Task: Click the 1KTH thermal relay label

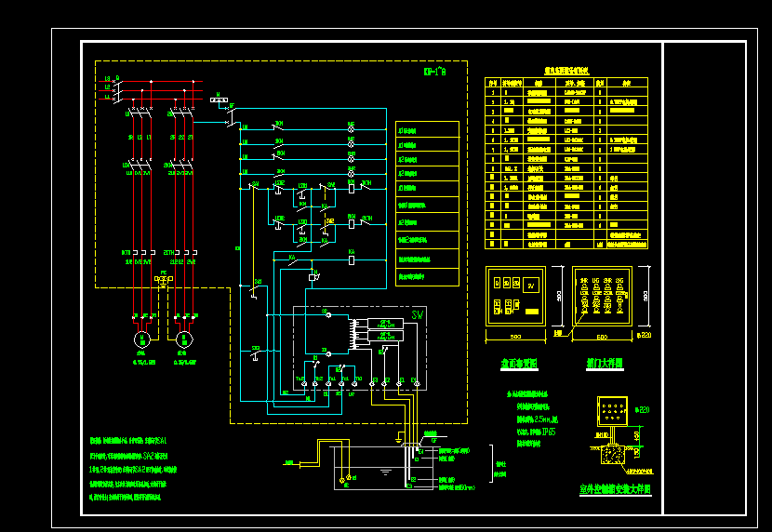Action: tap(126, 252)
